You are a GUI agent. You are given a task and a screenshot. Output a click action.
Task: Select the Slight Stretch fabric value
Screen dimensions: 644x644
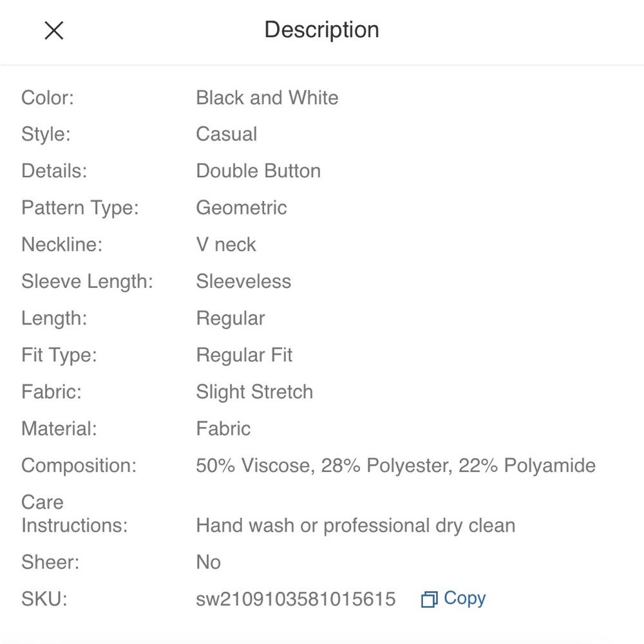click(x=254, y=392)
